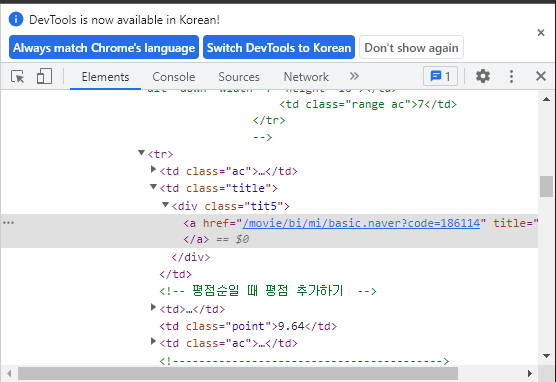This screenshot has width=556, height=382.
Task: Open the DevTools settings gear
Action: click(483, 76)
